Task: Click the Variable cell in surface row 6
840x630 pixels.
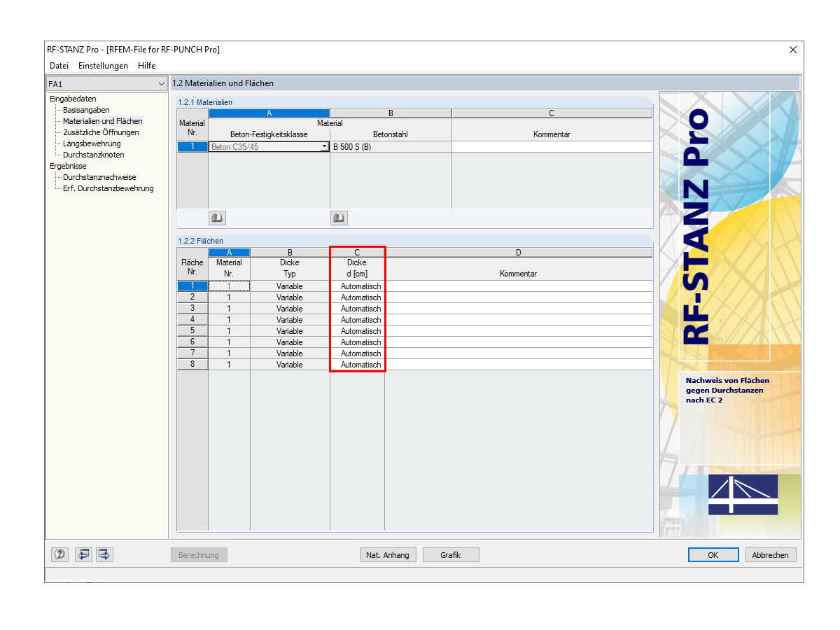Action: (x=290, y=342)
